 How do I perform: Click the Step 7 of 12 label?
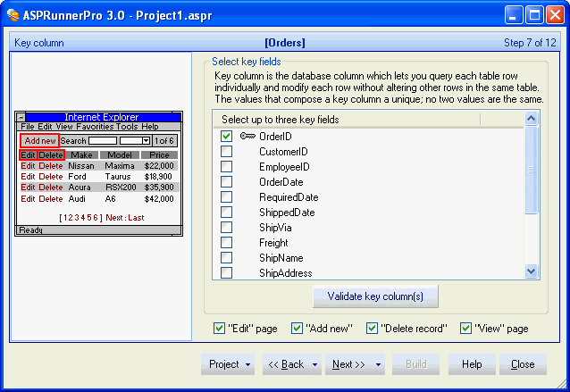coord(530,43)
